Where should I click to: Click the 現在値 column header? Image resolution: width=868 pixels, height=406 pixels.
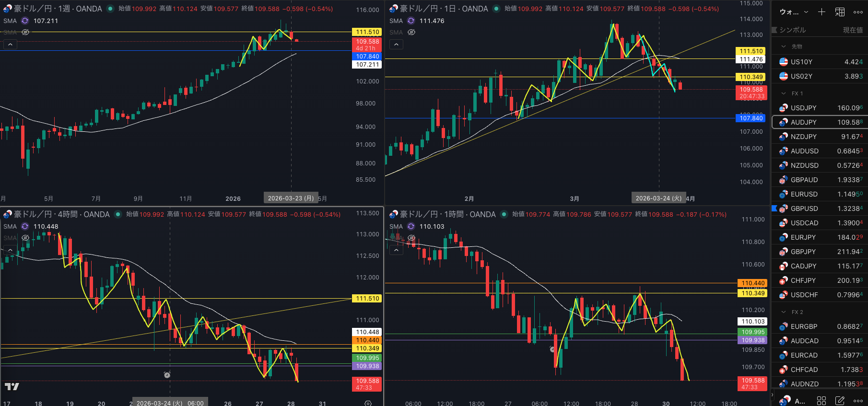pos(853,30)
